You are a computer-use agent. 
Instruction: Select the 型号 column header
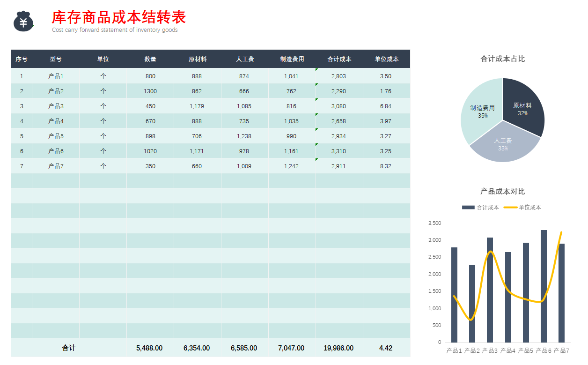(x=55, y=59)
